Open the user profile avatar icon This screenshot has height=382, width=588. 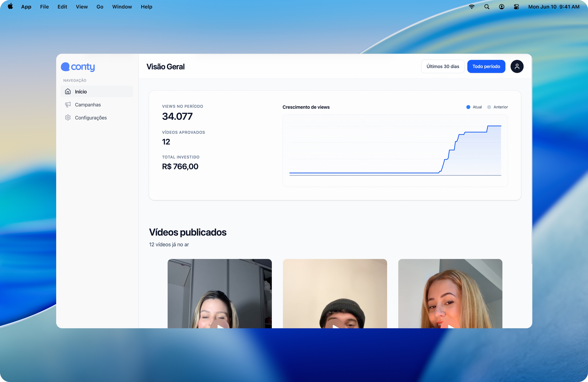tap(517, 67)
